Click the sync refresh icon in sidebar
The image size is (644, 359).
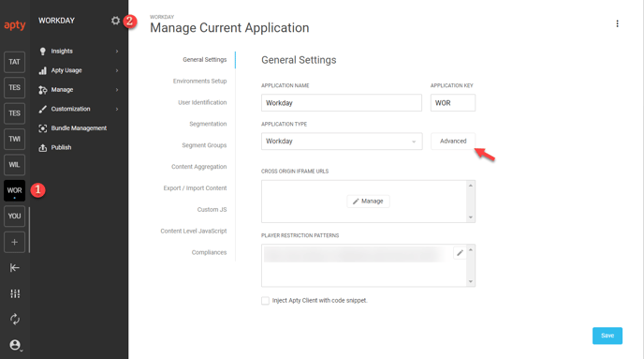[x=15, y=320]
